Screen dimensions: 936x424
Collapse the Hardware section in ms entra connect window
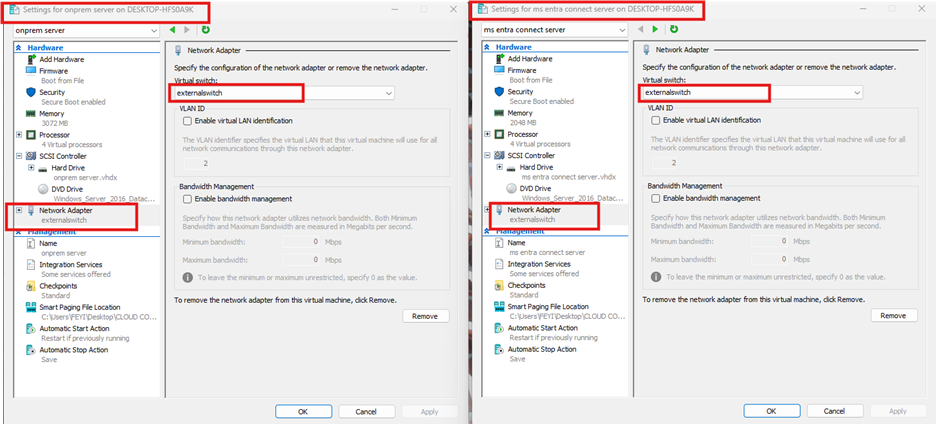(x=486, y=47)
